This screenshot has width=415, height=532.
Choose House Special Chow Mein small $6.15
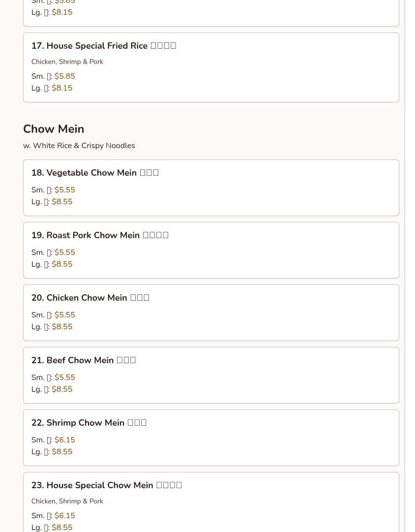(x=65, y=515)
